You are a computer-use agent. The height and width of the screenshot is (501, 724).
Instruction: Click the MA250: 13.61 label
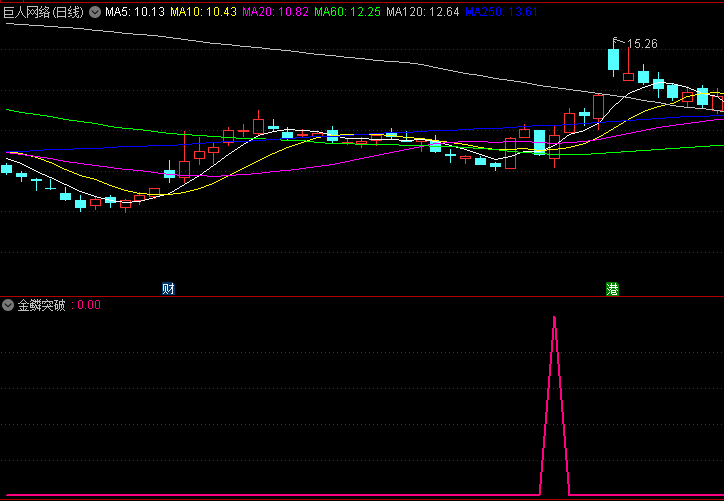[501, 12]
